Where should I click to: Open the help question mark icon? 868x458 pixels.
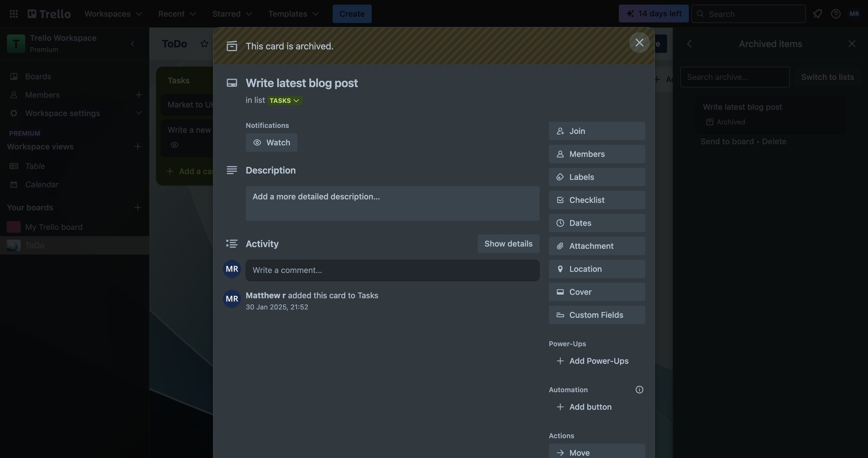coord(835,14)
